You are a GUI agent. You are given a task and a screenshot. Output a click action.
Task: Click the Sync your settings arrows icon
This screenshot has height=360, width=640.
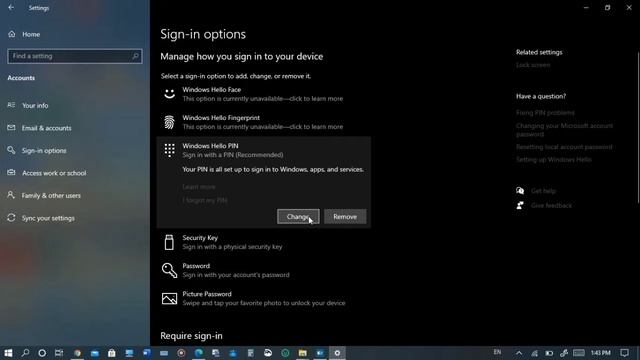pos(11,218)
